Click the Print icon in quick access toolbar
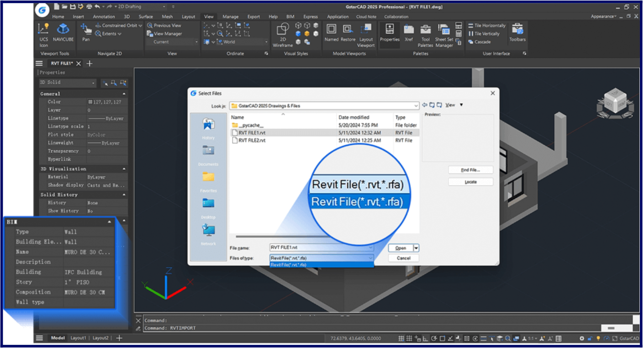644x348 pixels. click(89, 6)
